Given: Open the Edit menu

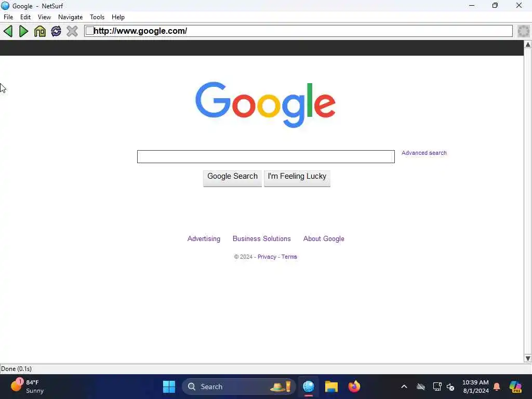Looking at the screenshot, I should (25, 17).
